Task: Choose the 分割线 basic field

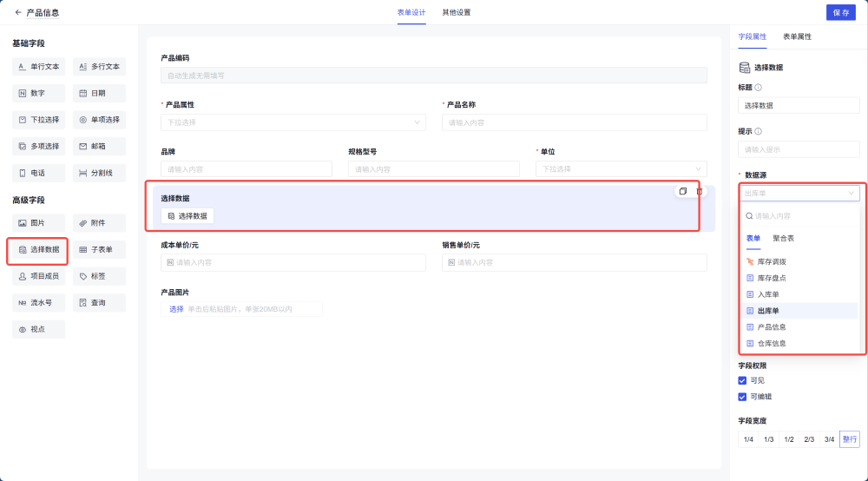Action: click(x=99, y=173)
